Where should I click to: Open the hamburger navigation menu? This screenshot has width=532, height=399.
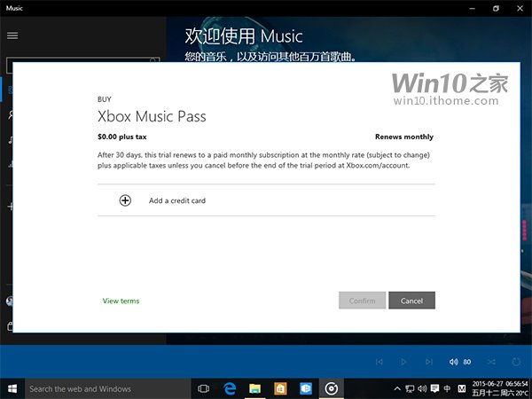click(x=12, y=35)
